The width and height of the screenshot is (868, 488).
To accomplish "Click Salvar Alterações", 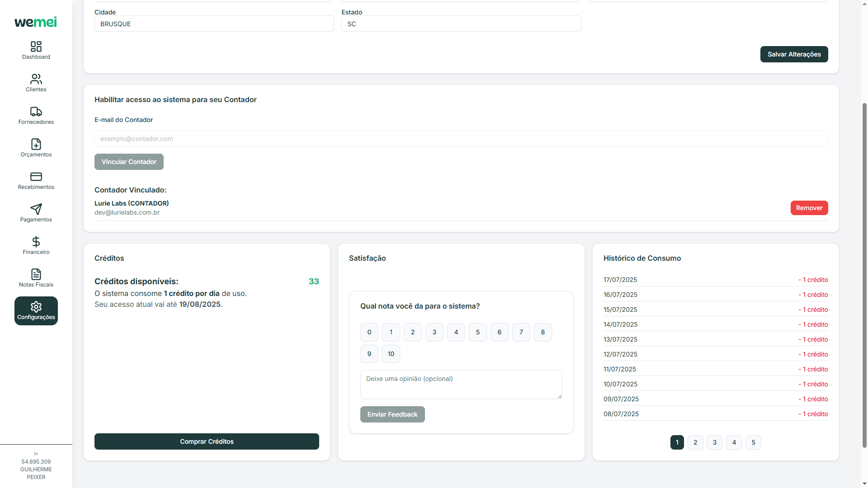I will [794, 54].
